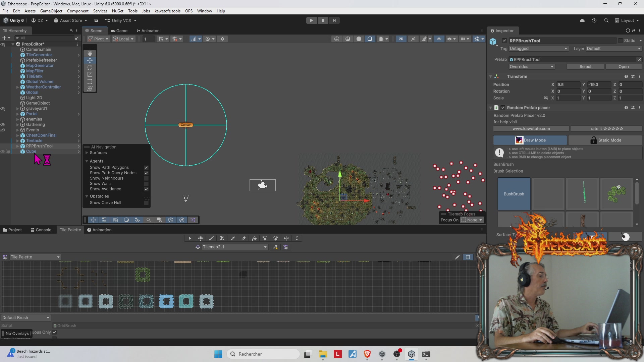The height and width of the screenshot is (362, 644).
Task: Collapse the Transform component foldout
Action: (x=490, y=77)
